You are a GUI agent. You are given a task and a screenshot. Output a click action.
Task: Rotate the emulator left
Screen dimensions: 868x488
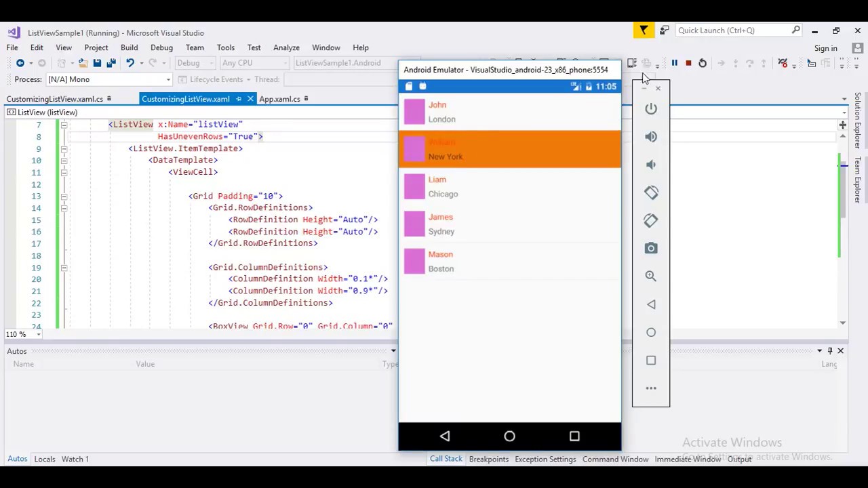click(651, 192)
